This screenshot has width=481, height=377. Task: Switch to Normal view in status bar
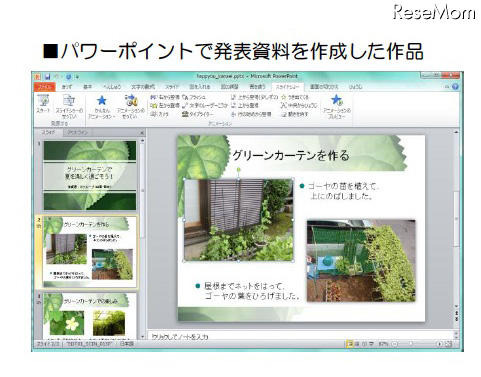coord(349,344)
